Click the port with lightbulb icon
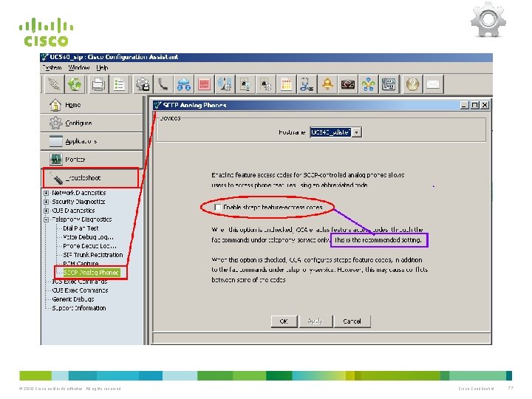The image size is (532, 399). point(245,84)
